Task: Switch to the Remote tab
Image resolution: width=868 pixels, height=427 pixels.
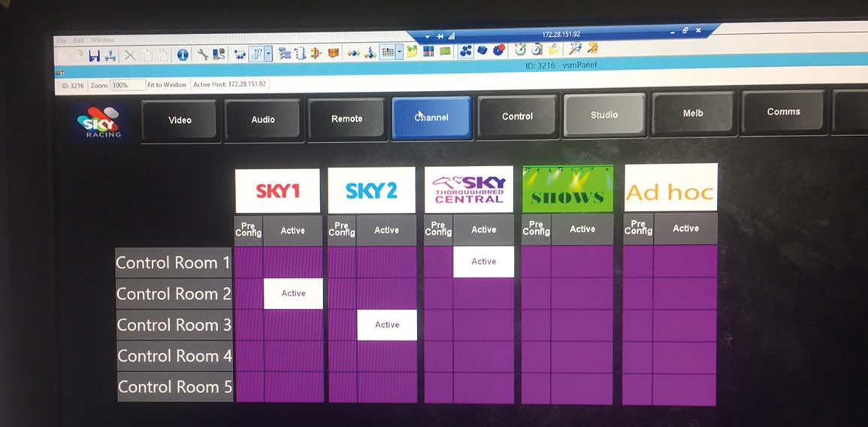Action: click(x=346, y=119)
